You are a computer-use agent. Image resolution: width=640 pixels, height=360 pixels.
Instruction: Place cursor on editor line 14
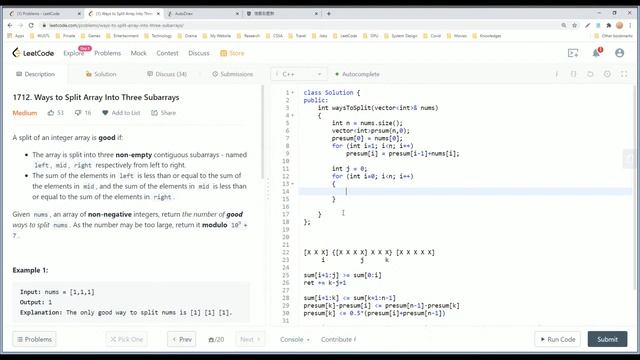(465, 191)
